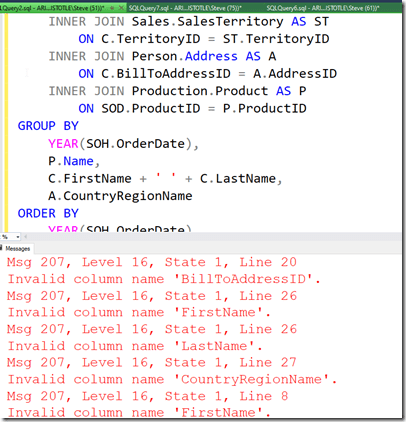Click 'Sales.SalesTerritory' in the query
The height and width of the screenshot is (422, 406).
207,22
